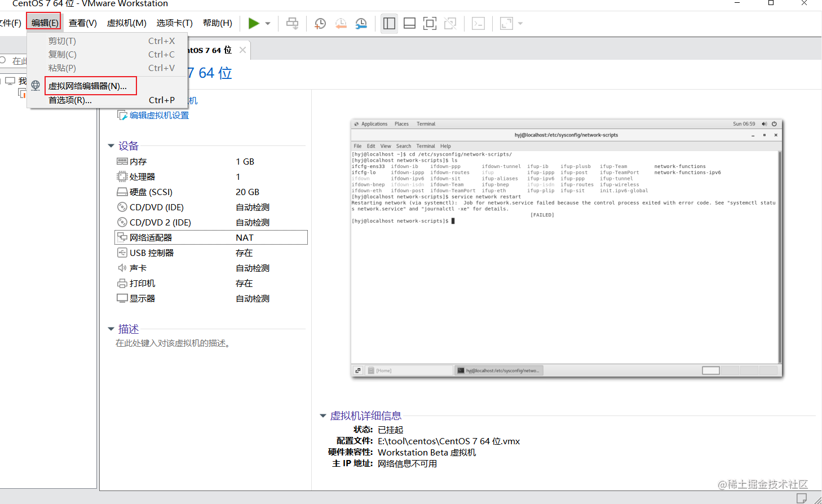Click the 20 GB hard disk value
The image size is (822, 504).
(248, 192)
